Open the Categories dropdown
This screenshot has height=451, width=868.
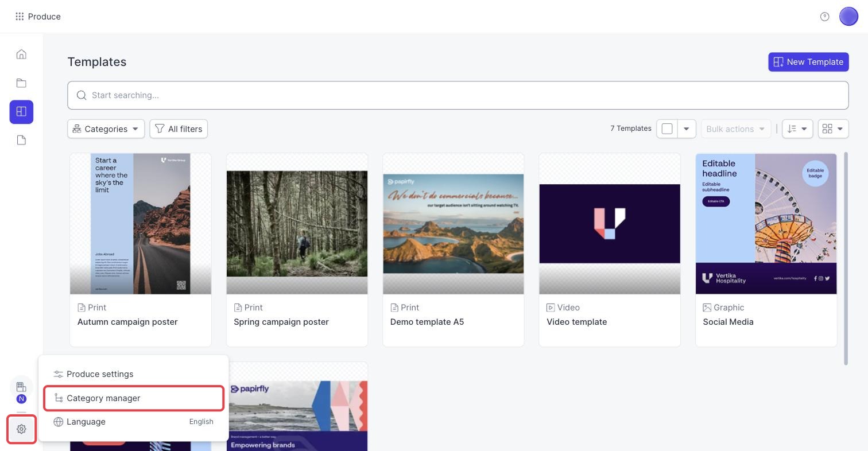[x=106, y=129]
